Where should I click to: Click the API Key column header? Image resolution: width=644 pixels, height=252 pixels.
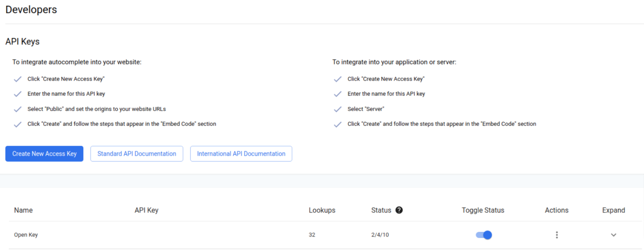pos(146,210)
